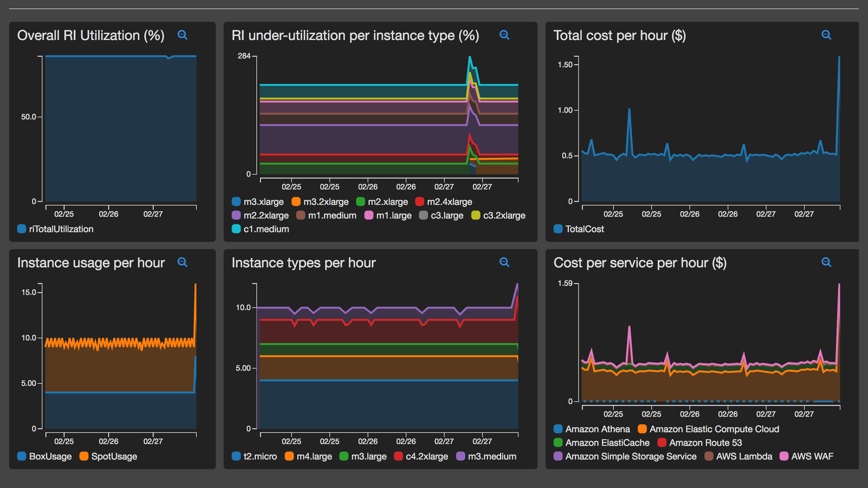Click the TotalCost legend label
The image size is (868, 488).
tap(584, 229)
